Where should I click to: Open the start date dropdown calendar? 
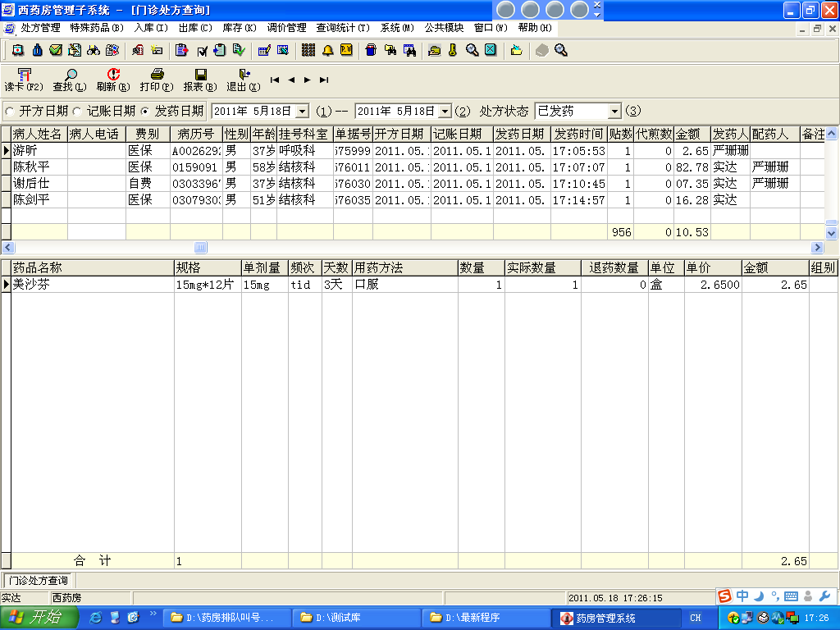point(302,111)
